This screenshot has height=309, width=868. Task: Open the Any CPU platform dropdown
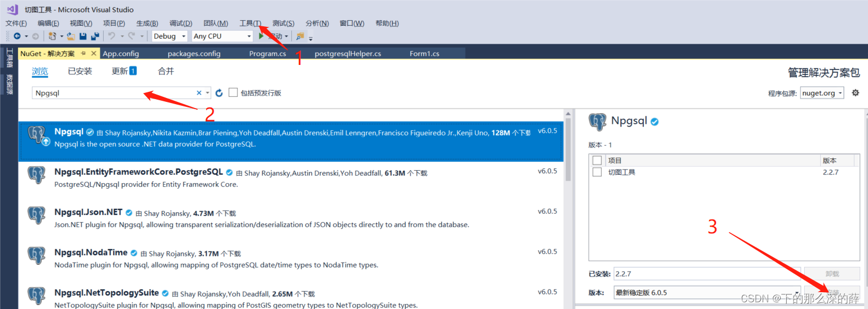pyautogui.click(x=222, y=36)
